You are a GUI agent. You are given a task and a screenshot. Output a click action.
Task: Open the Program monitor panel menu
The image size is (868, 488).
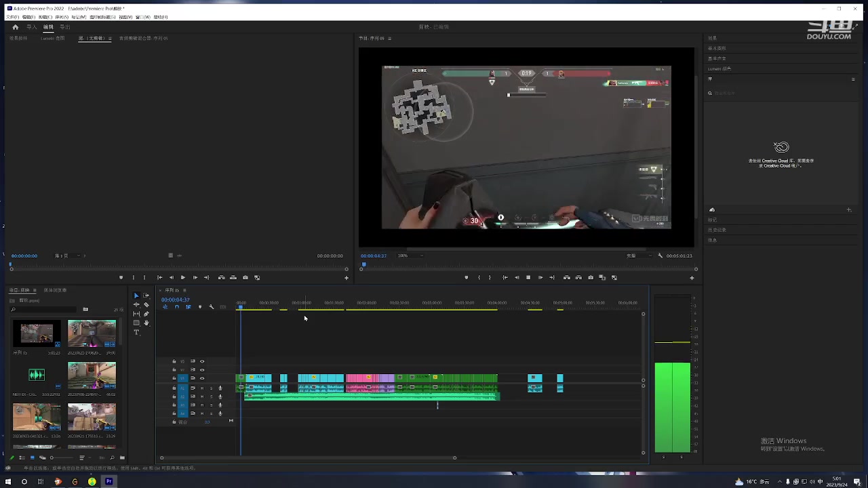tap(391, 38)
